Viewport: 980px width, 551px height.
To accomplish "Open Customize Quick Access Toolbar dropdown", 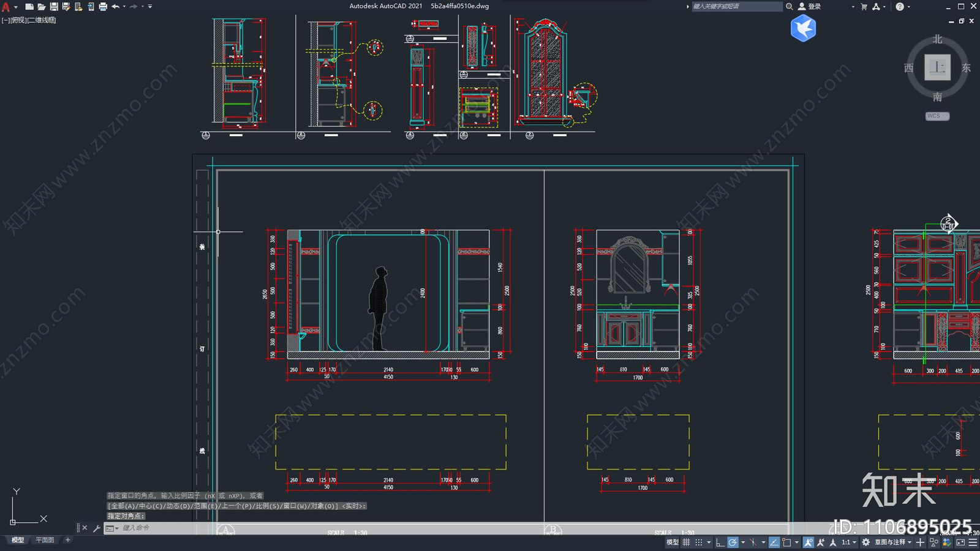I will pos(150,7).
